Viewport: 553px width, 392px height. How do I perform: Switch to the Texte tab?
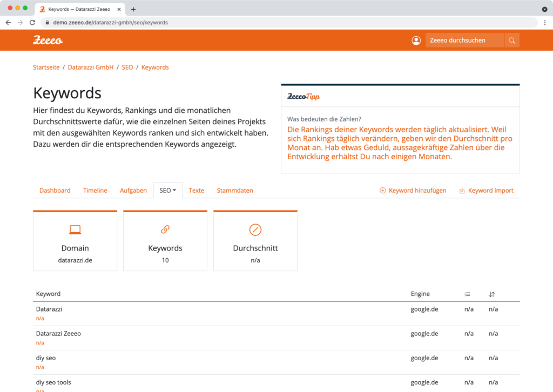tap(197, 191)
